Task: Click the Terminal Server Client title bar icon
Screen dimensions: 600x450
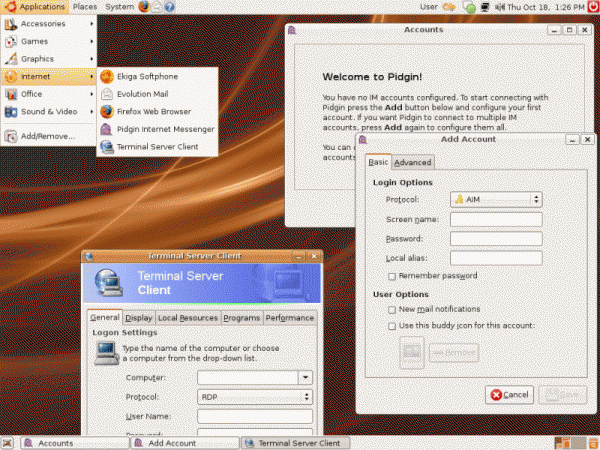Action: (89, 256)
